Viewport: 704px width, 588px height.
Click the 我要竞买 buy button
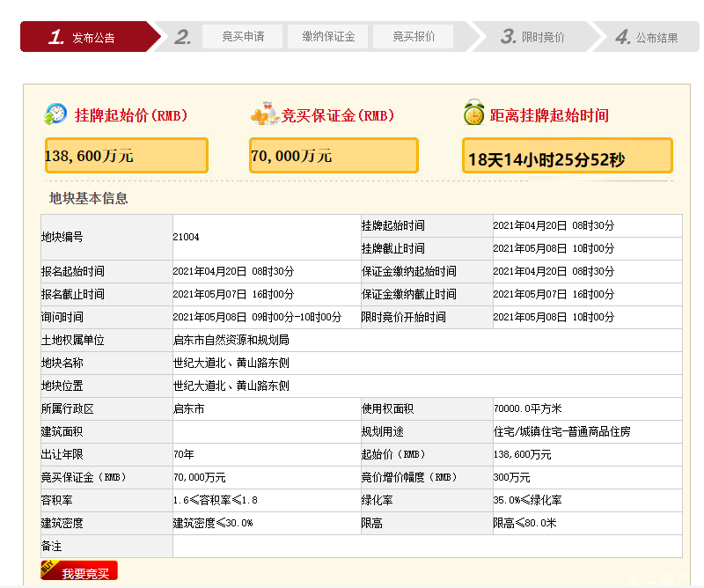(x=79, y=570)
